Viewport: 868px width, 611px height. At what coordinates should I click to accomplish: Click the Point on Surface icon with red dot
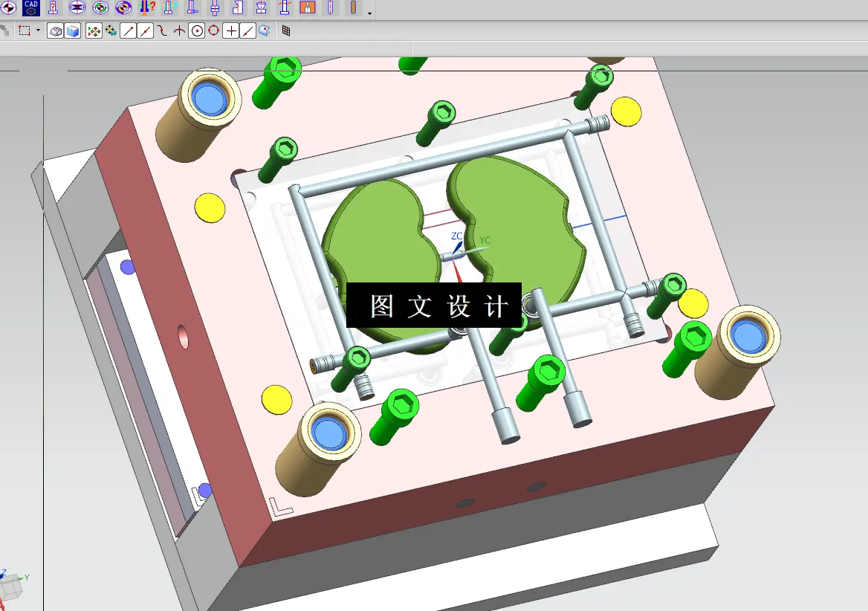point(265,30)
